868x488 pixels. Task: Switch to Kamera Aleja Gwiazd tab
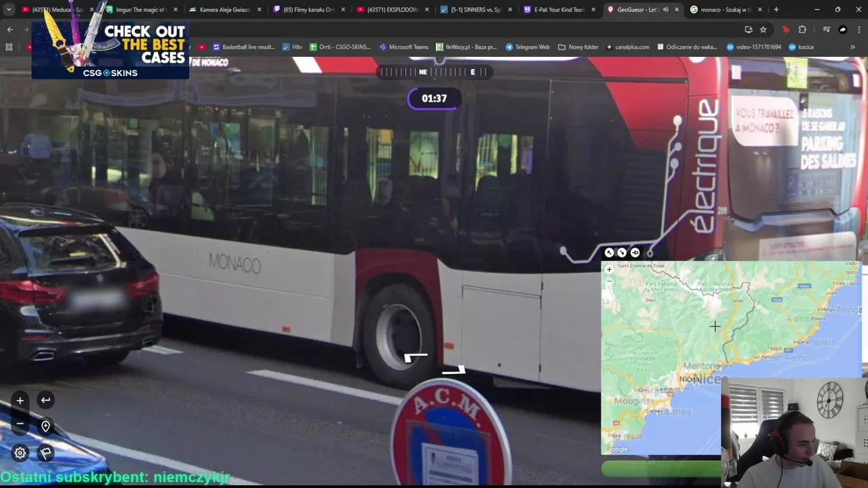click(225, 9)
